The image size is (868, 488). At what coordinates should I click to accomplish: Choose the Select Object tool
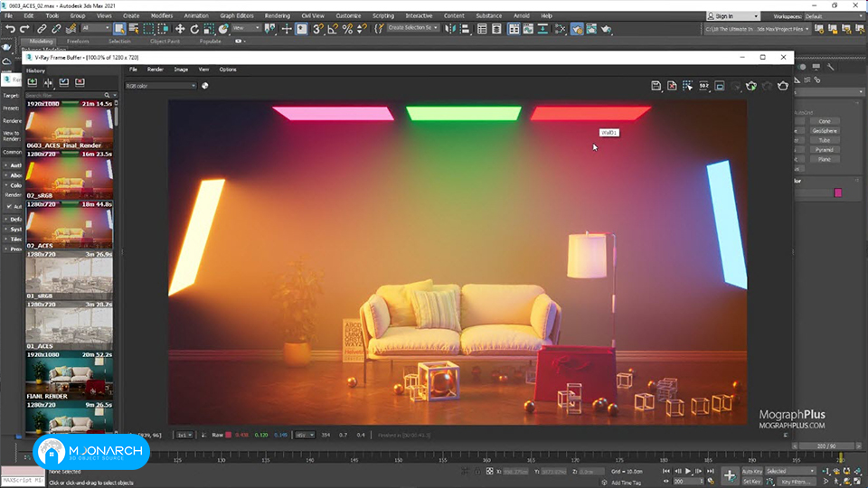tap(119, 29)
